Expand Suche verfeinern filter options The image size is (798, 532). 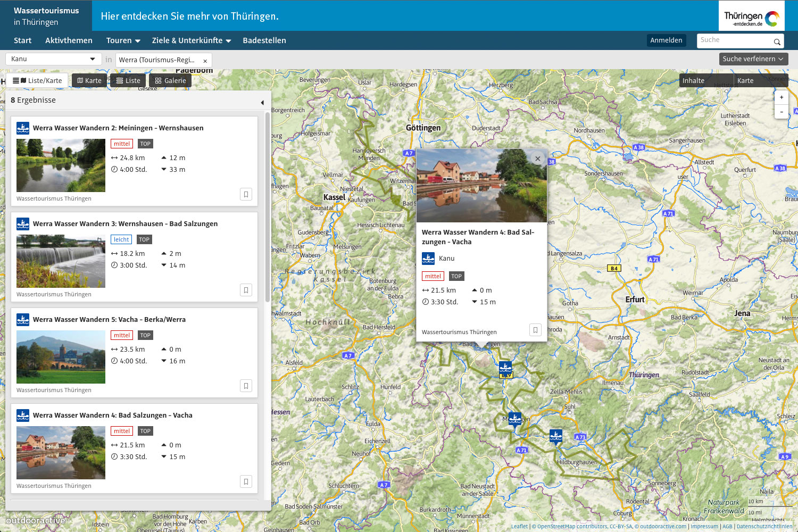[x=753, y=59]
